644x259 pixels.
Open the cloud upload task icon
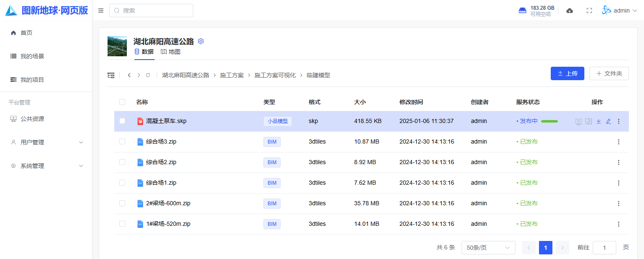tap(570, 10)
